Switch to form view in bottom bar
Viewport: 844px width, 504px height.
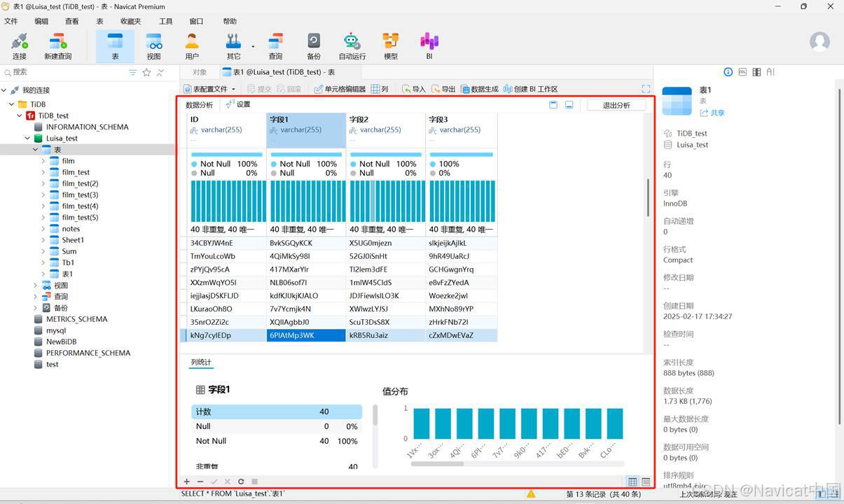646,482
